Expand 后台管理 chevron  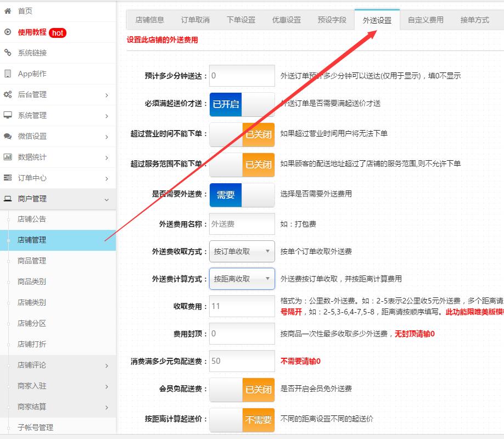pyautogui.click(x=107, y=95)
